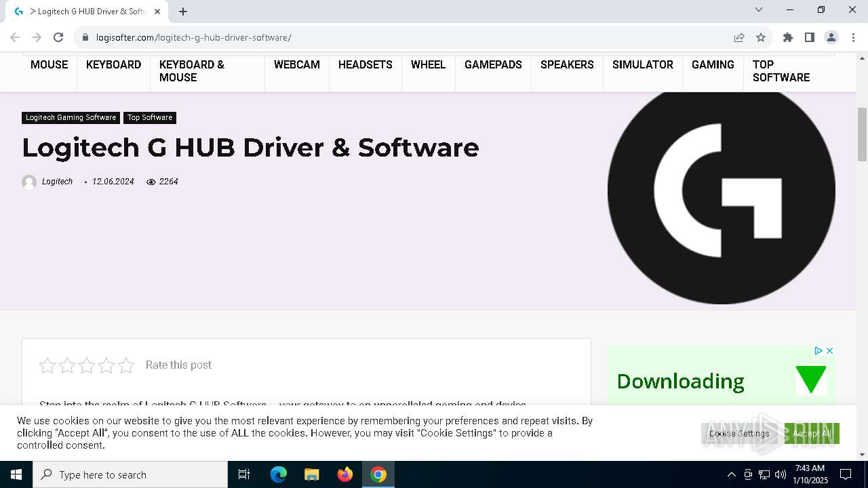
Task: Toggle the Chrome side panel
Action: click(810, 37)
